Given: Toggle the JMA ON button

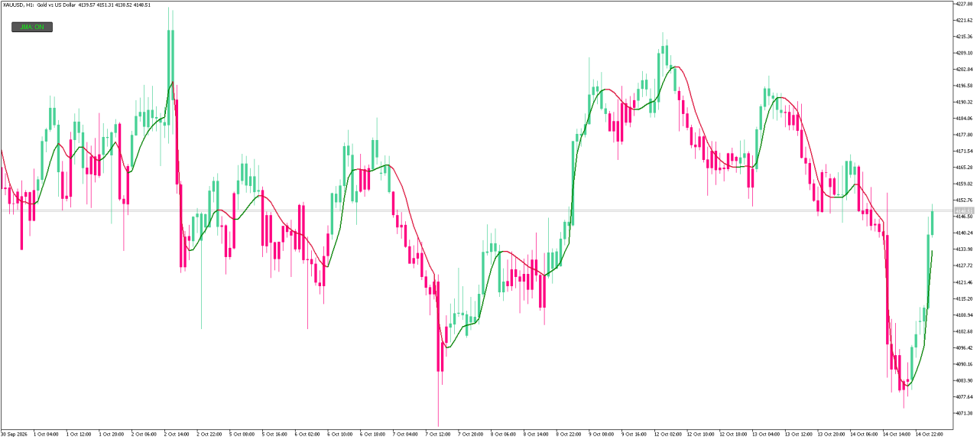Looking at the screenshot, I should [x=32, y=27].
